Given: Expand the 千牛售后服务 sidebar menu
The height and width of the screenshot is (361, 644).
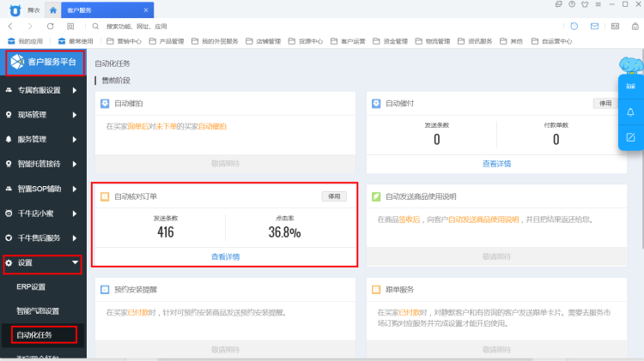Looking at the screenshot, I should point(43,238).
